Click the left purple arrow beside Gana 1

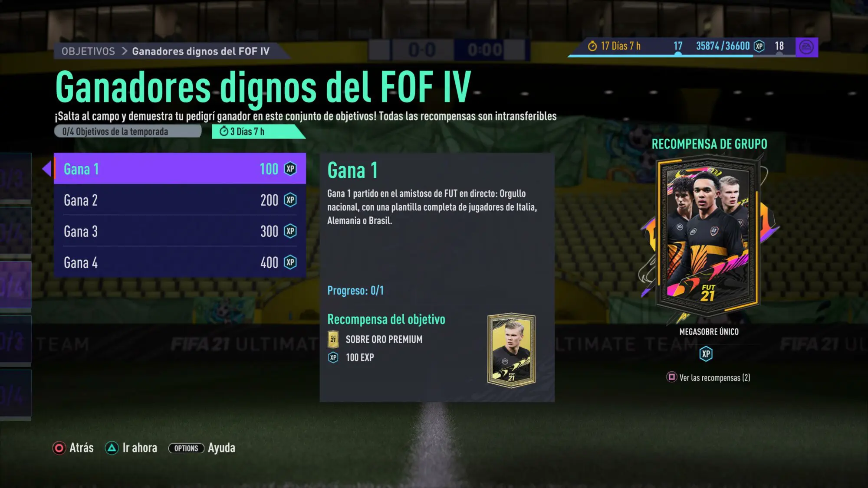tap(46, 169)
